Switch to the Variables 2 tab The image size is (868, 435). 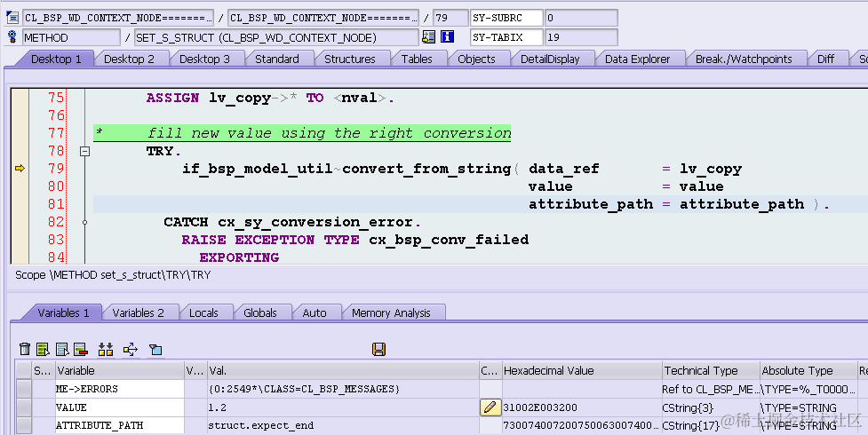tap(138, 312)
